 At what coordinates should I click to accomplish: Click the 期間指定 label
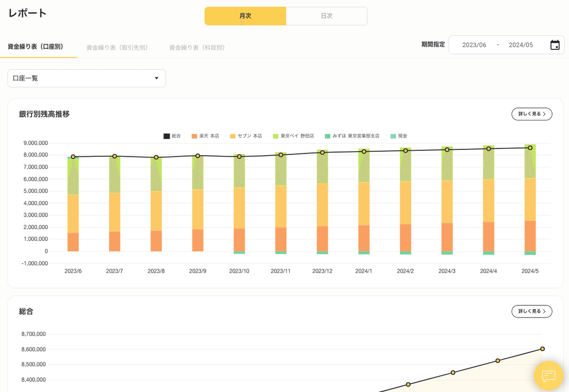[x=433, y=45]
